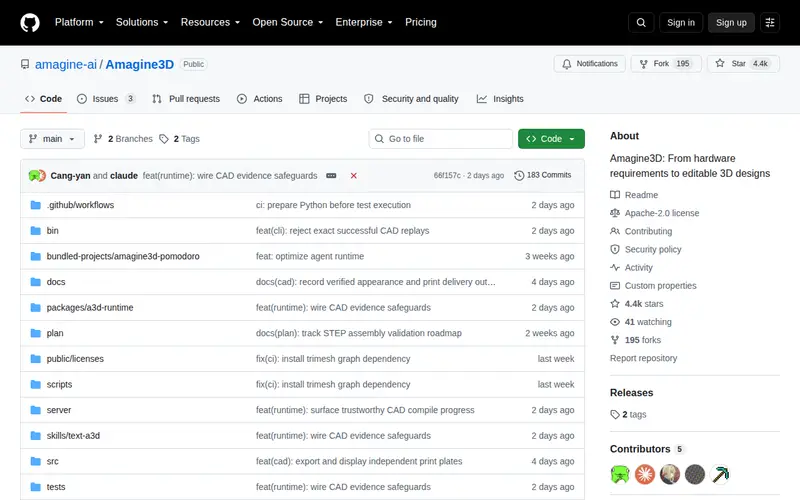
Task: Open the appearance settings icon beside Sign up
Action: point(770,22)
